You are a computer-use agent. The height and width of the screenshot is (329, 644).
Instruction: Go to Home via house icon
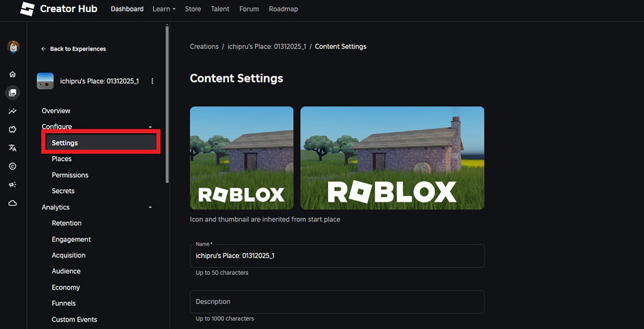(x=13, y=74)
